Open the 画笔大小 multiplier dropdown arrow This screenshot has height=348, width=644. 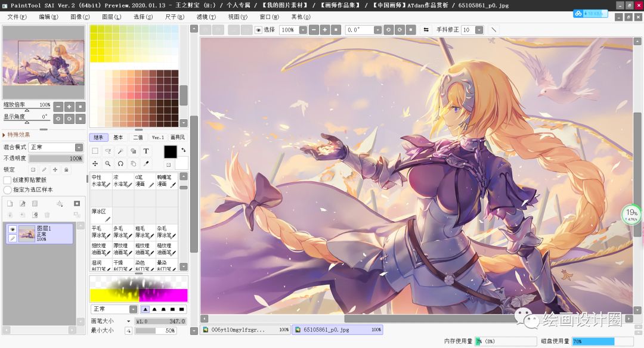pos(129,321)
